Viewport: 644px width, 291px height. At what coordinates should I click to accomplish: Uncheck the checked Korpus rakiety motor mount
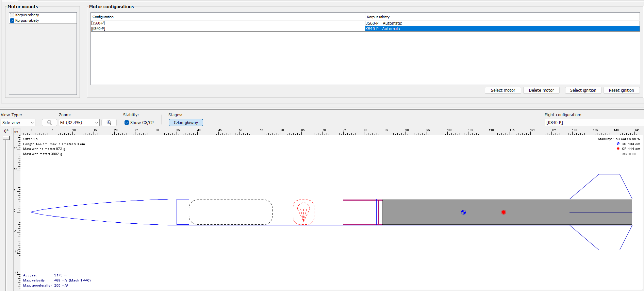tap(12, 20)
